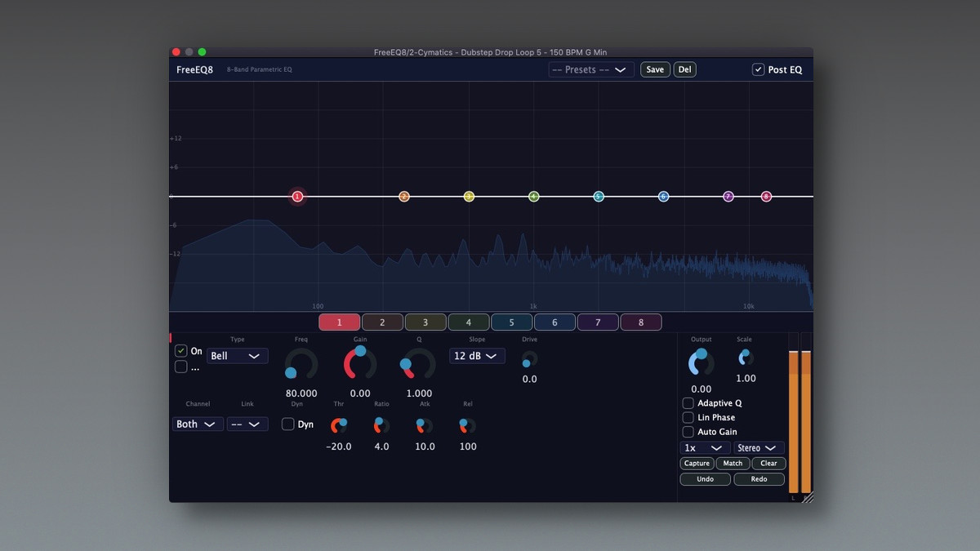Enable Adaptive Q option
Screen dimensions: 980x551
(688, 403)
